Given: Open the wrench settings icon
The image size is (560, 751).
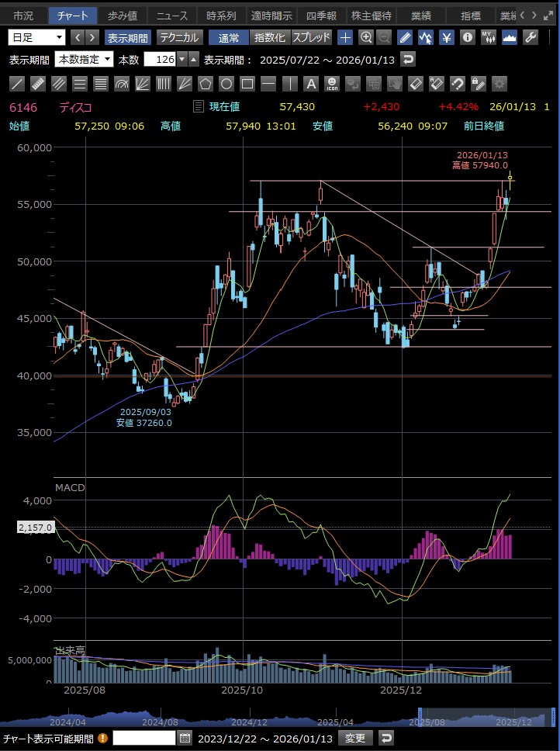Looking at the screenshot, I should (x=531, y=37).
